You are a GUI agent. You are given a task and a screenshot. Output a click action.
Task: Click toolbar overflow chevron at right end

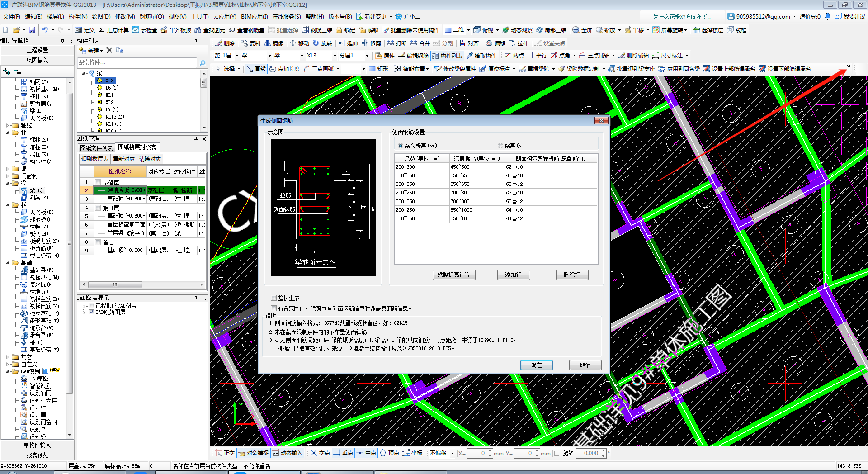point(849,67)
